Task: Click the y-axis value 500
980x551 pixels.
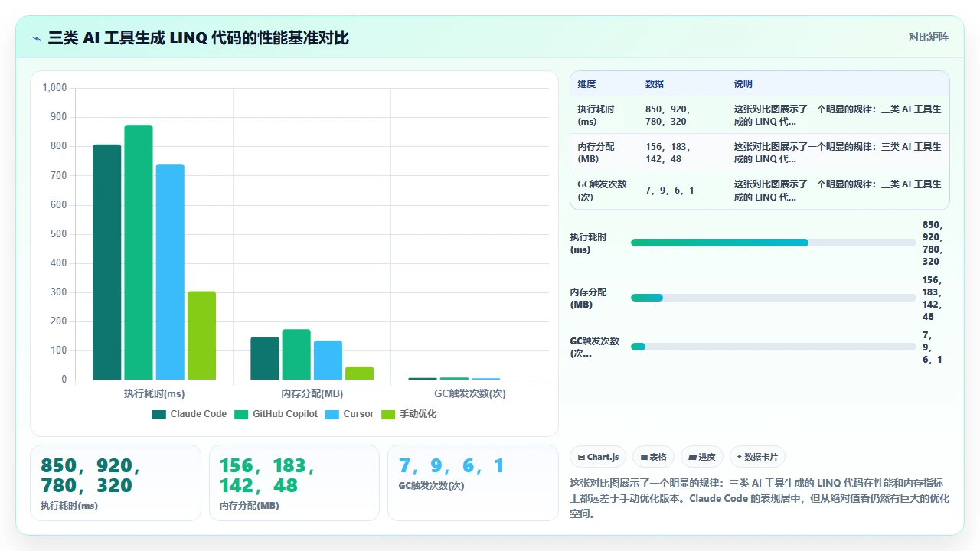Action: 59,234
